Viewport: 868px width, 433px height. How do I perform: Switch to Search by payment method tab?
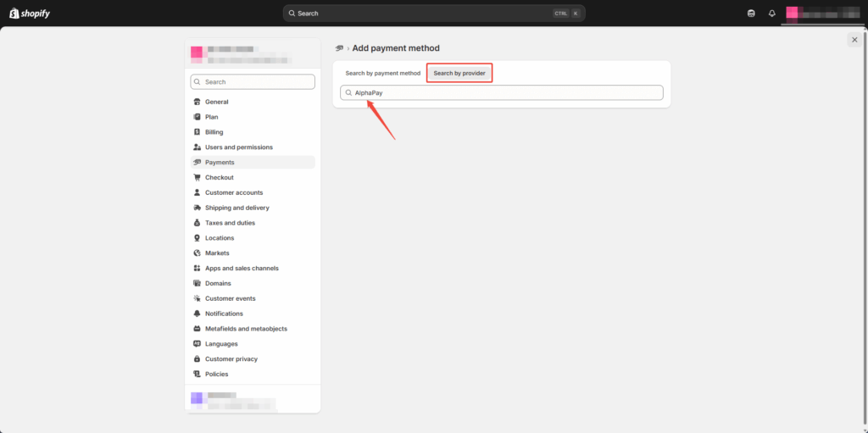(x=382, y=74)
